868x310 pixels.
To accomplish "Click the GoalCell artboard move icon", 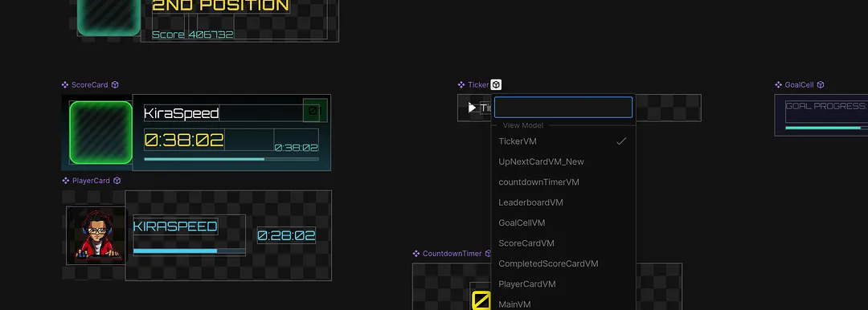I will click(x=778, y=84).
